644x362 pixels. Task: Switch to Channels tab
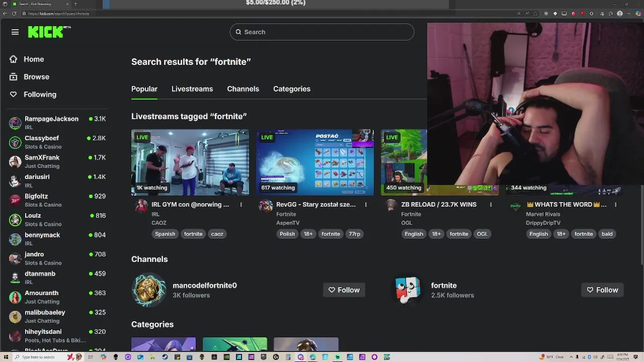click(243, 89)
